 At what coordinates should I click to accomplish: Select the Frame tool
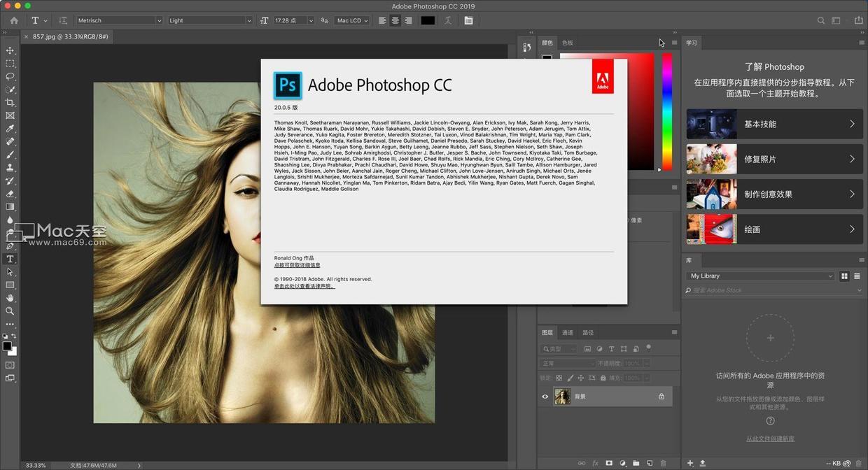point(10,115)
